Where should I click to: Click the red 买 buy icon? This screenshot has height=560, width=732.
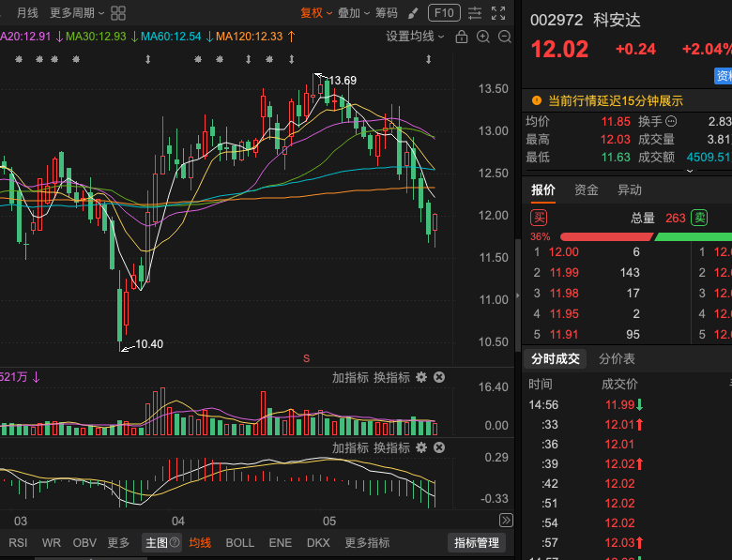[x=539, y=218]
